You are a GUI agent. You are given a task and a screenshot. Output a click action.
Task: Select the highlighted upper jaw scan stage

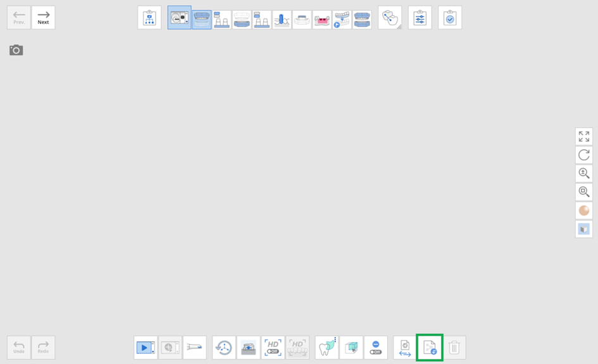(x=202, y=20)
